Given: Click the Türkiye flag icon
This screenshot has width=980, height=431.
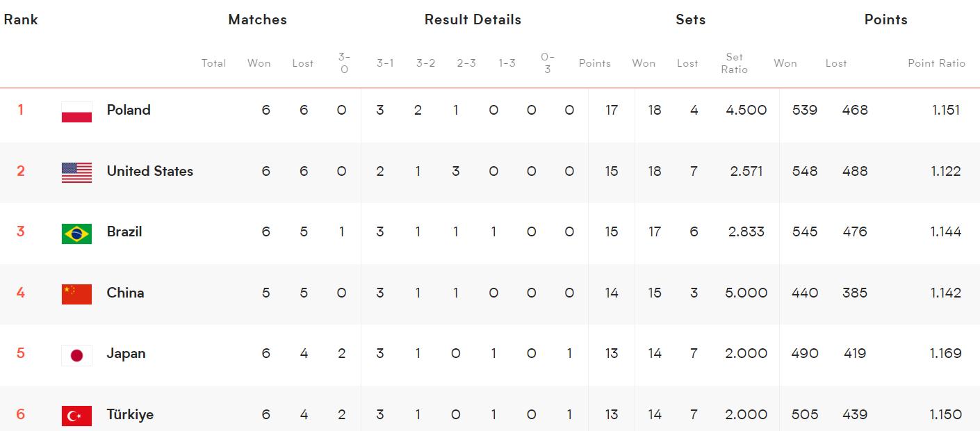Looking at the screenshot, I should pyautogui.click(x=76, y=416).
